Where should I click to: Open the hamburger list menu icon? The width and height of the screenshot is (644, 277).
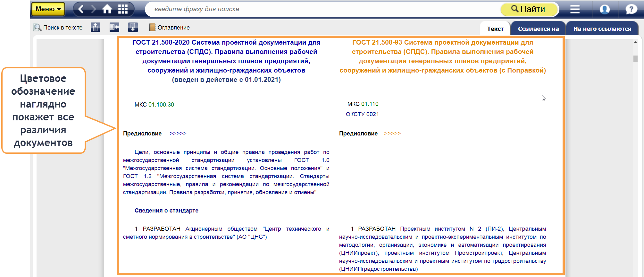(575, 9)
